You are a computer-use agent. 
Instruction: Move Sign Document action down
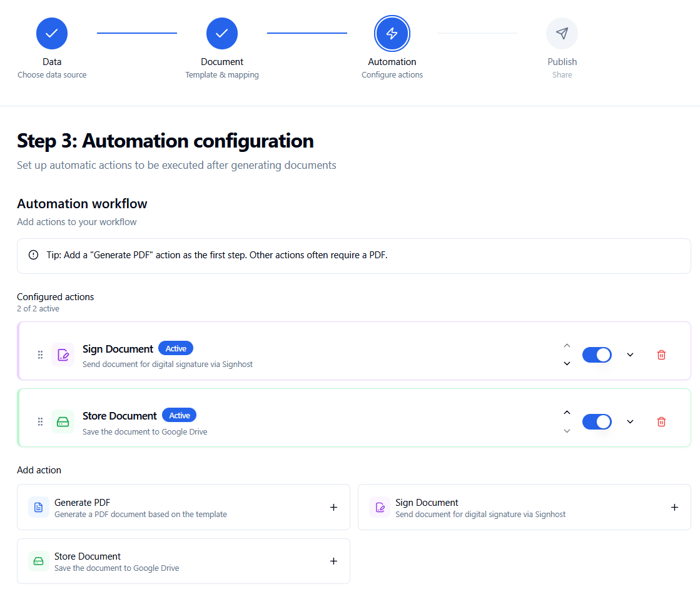567,364
